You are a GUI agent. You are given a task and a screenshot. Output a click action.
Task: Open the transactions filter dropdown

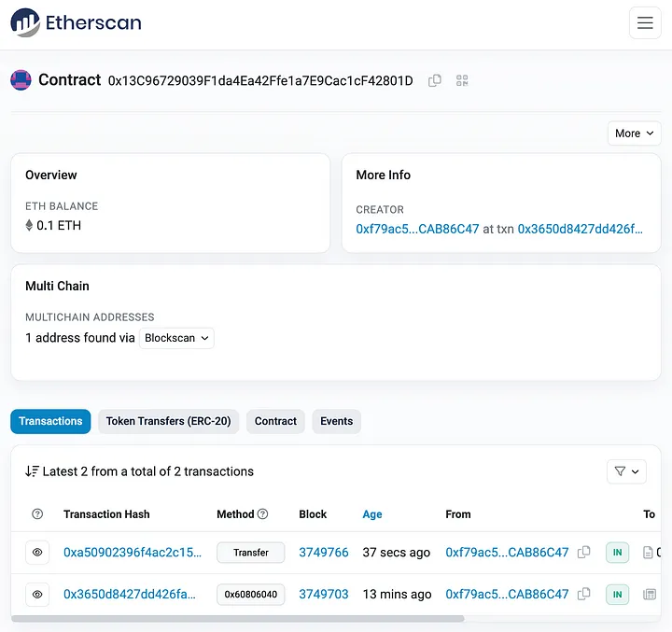[x=626, y=471]
